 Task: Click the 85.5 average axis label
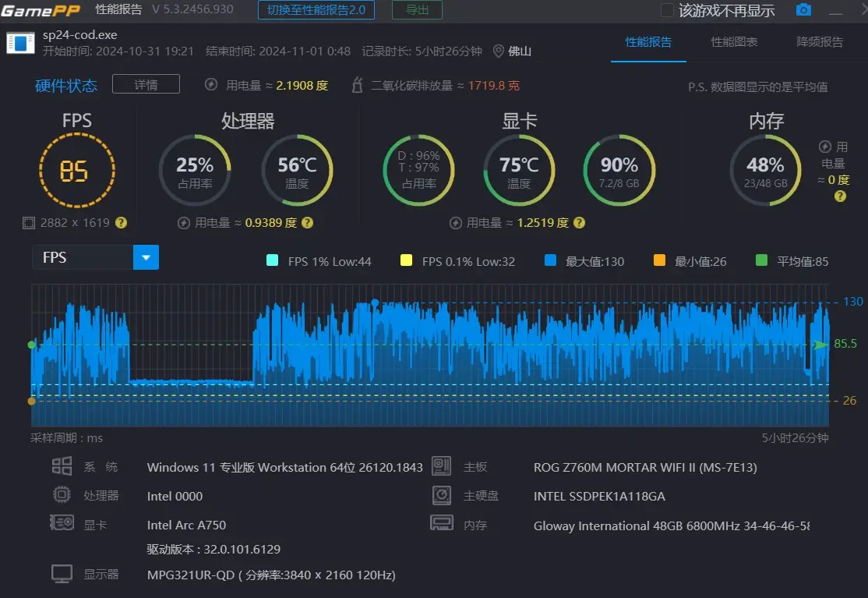point(845,344)
